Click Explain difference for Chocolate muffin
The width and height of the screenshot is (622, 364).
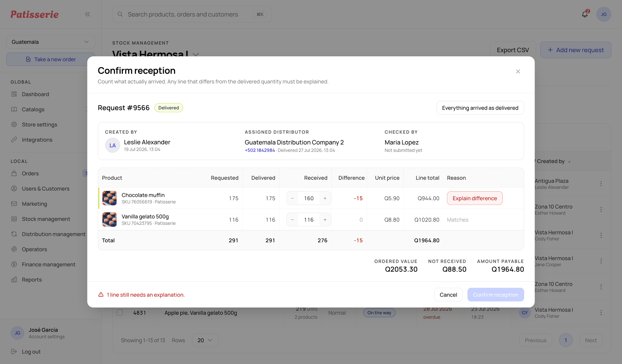pos(475,198)
